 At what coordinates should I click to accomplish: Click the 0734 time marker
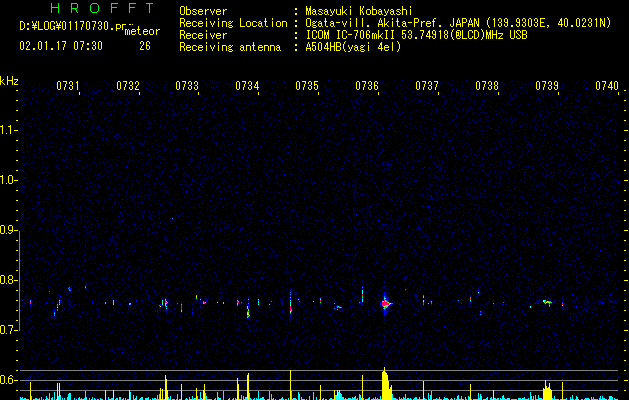pyautogui.click(x=247, y=85)
